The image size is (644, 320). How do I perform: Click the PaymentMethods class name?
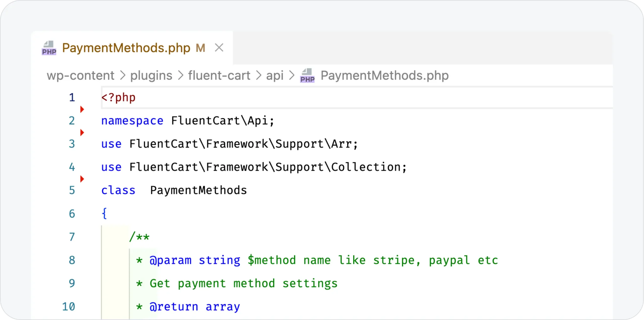(198, 190)
